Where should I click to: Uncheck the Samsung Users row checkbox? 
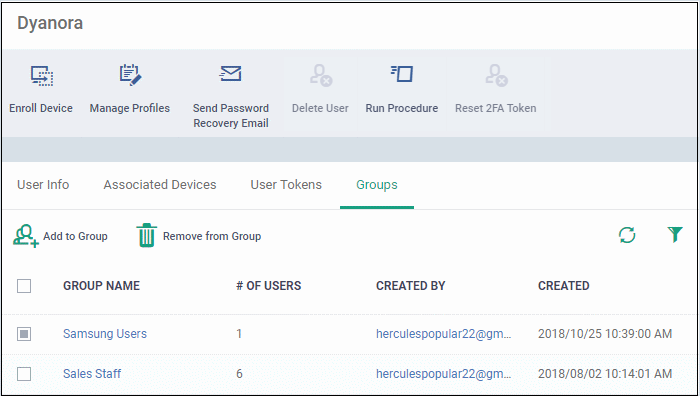coord(24,333)
